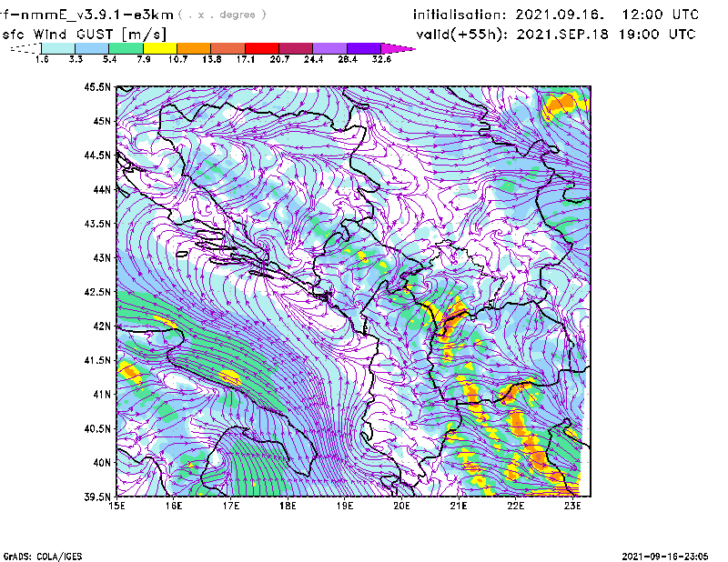Viewport: 728px width, 562px height.
Task: Click the "19E" longitude label
Action: (x=345, y=506)
